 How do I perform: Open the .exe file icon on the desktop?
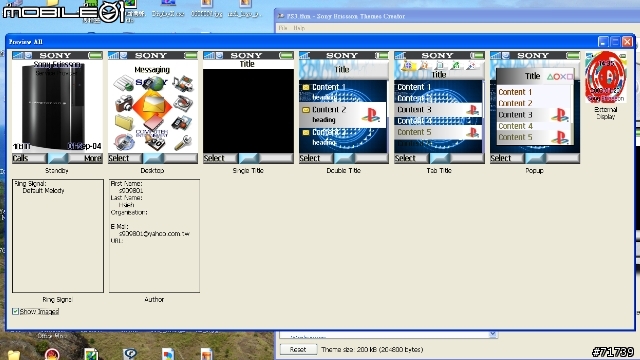pyautogui.click(x=168, y=9)
